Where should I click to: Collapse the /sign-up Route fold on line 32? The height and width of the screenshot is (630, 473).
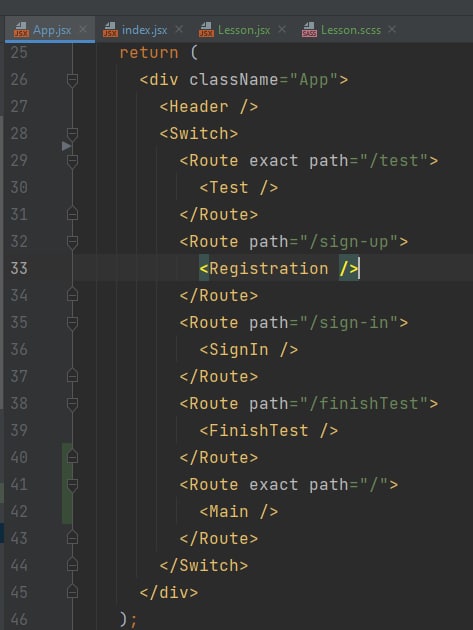click(x=72, y=242)
